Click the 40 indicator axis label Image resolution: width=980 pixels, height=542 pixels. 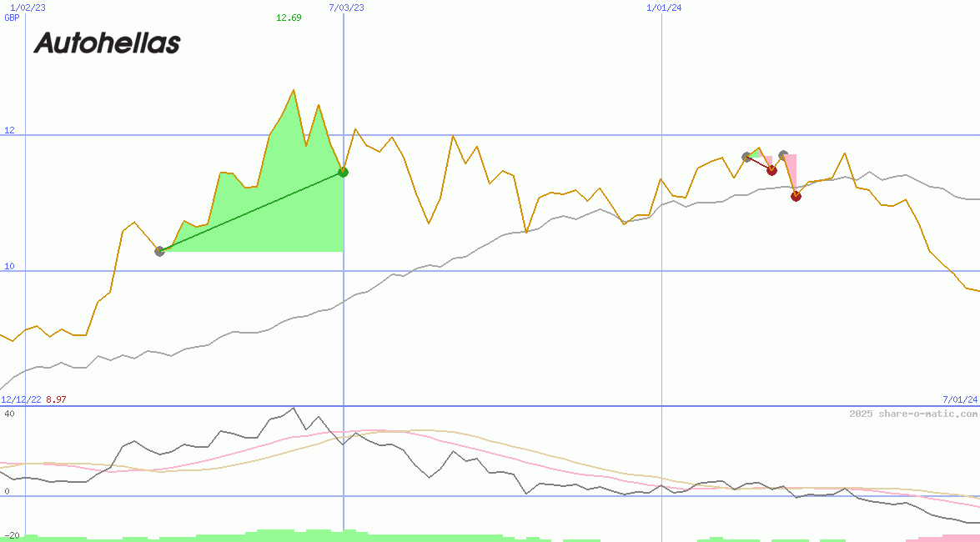click(x=9, y=414)
